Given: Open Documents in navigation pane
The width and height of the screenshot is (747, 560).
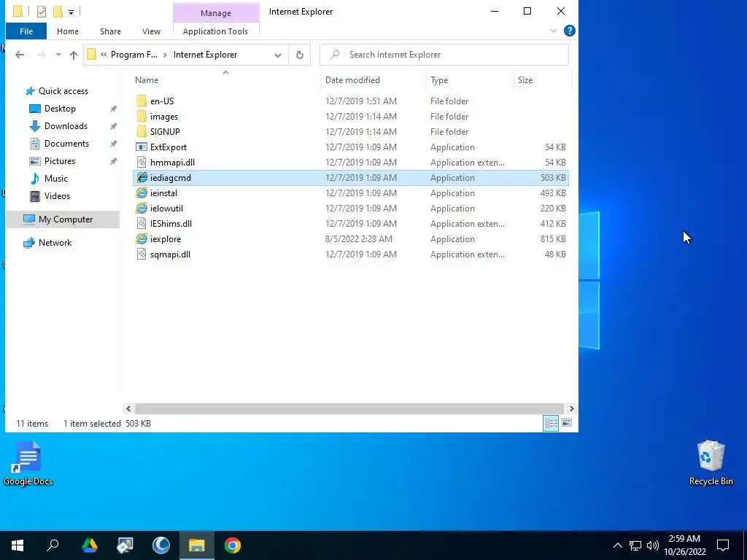Looking at the screenshot, I should (66, 144).
